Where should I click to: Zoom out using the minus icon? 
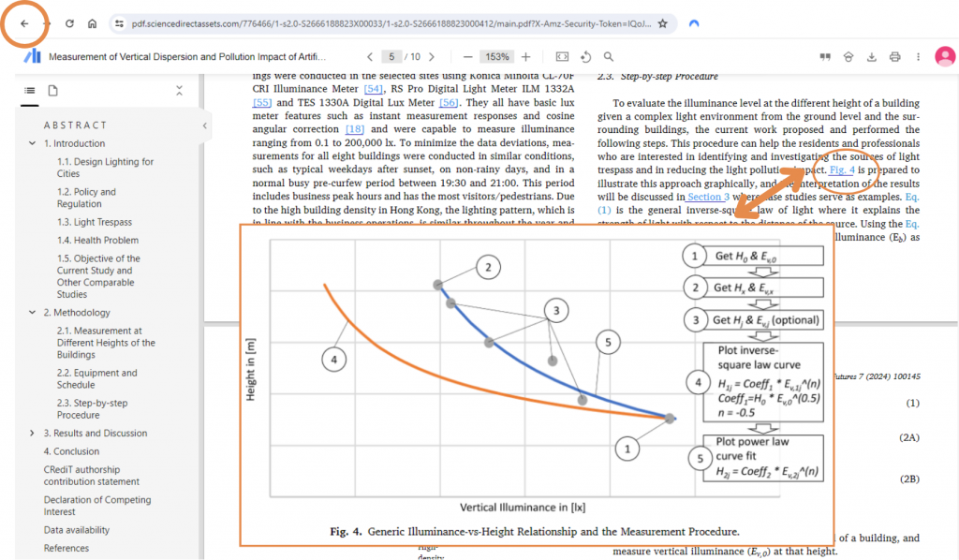point(468,56)
